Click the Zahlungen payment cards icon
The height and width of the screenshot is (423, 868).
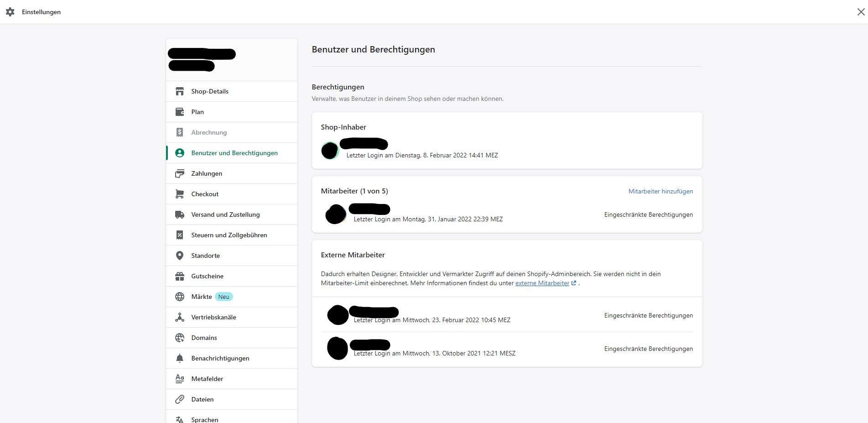pyautogui.click(x=180, y=173)
